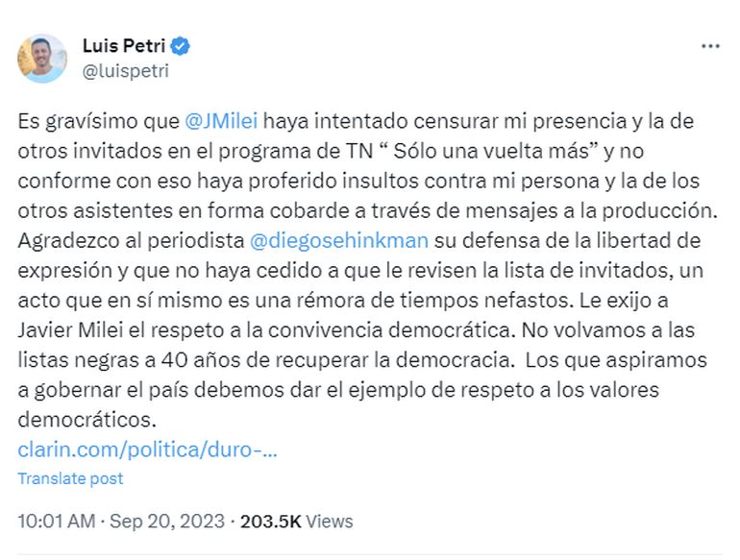740x560 pixels.
Task: Click the final word "democráticos."
Action: click(86, 420)
